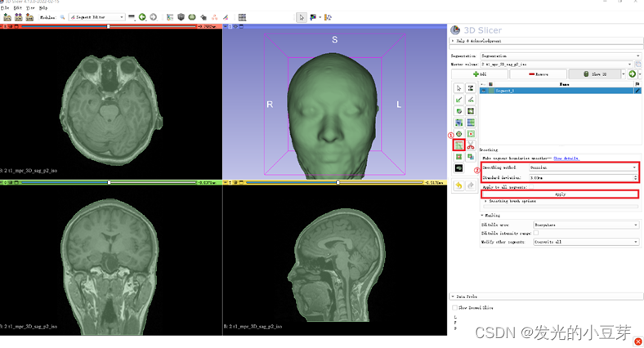Expand the Show 3D options arrow
This screenshot has height=348, width=644.
click(624, 74)
